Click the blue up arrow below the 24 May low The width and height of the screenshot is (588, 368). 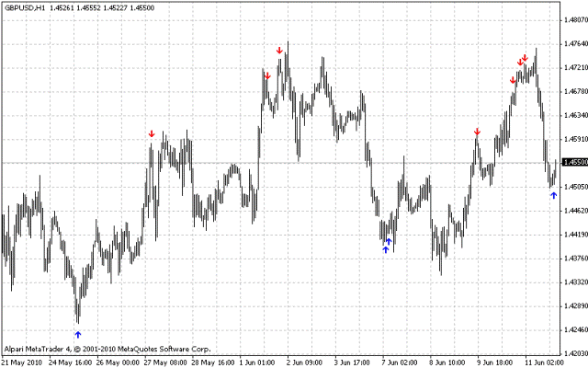78,335
